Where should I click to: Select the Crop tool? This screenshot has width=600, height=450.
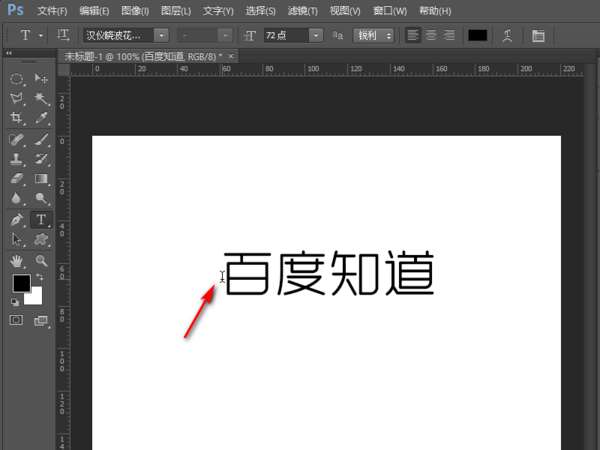point(16,118)
